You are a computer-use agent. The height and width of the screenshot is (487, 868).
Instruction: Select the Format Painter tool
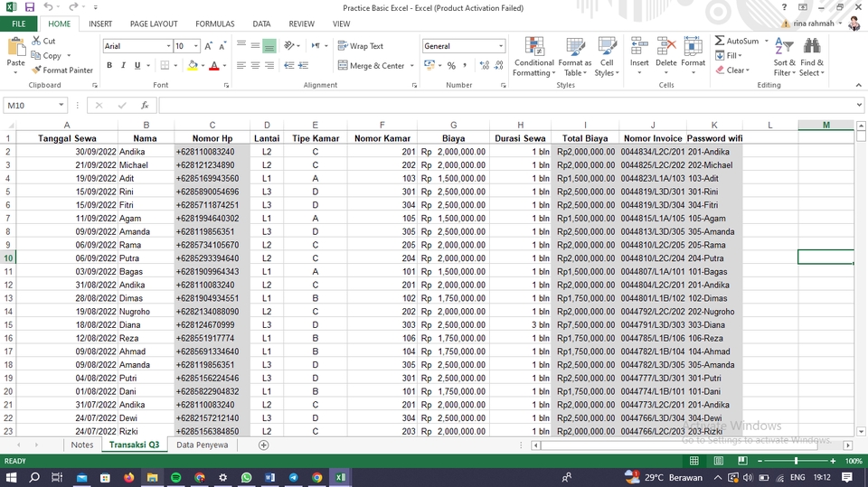[62, 70]
